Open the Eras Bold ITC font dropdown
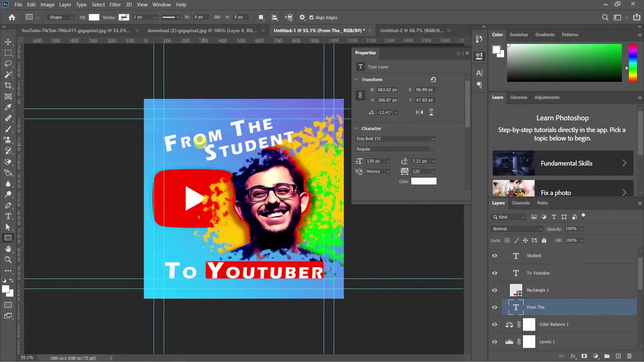This screenshot has height=362, width=644. click(x=395, y=139)
